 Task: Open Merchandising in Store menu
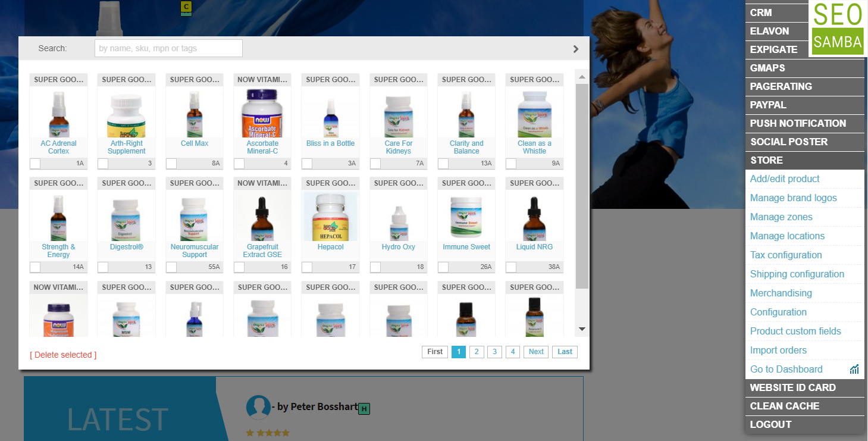(781, 293)
